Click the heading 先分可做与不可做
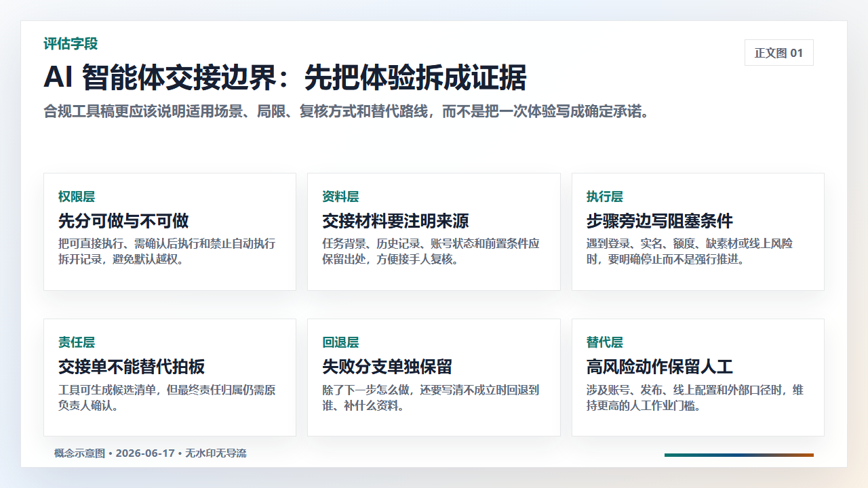The height and width of the screenshot is (488, 868). click(123, 221)
